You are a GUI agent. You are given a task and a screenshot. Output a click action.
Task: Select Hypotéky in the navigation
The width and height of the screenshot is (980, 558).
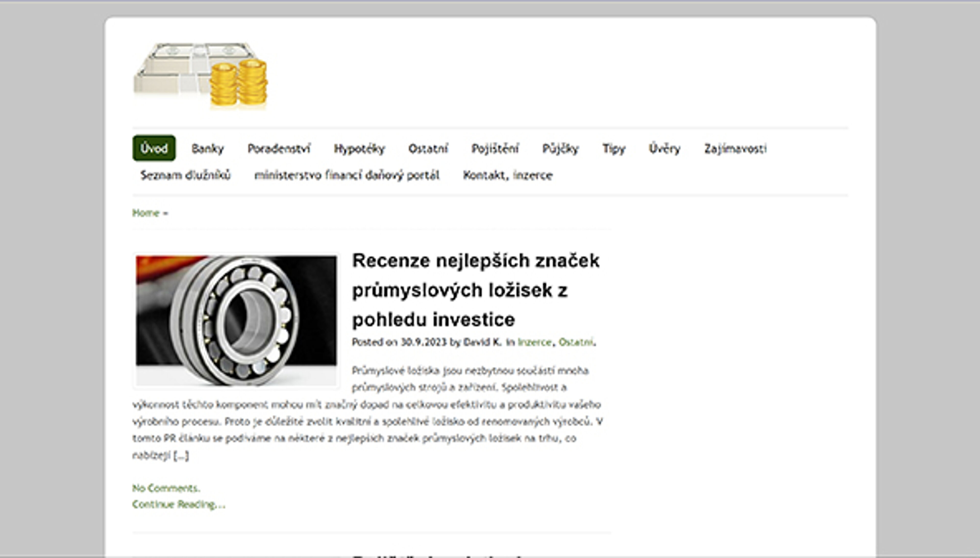359,148
